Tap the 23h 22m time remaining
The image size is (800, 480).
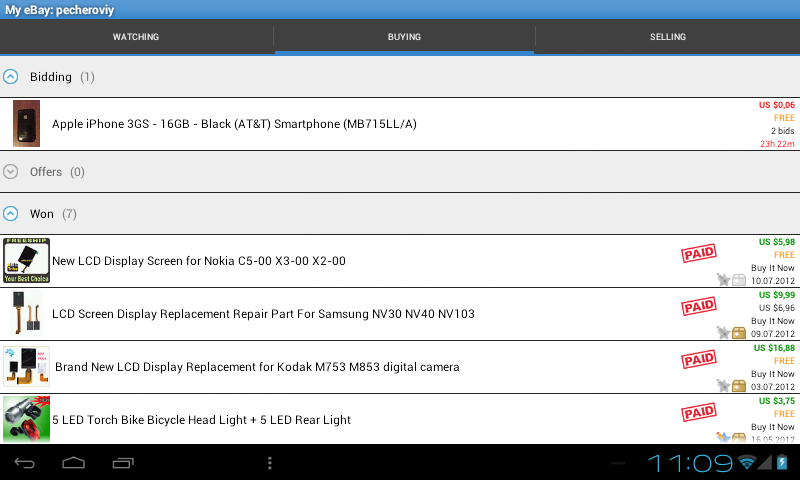pos(777,144)
